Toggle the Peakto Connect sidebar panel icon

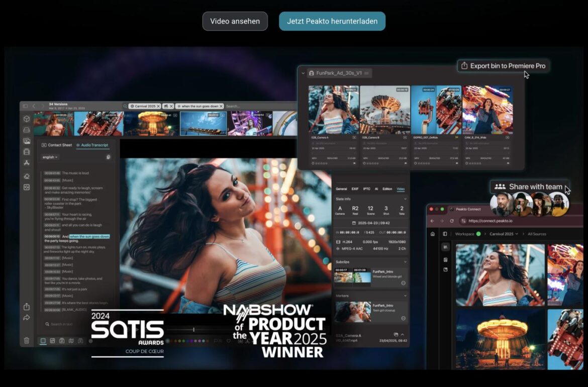445,234
